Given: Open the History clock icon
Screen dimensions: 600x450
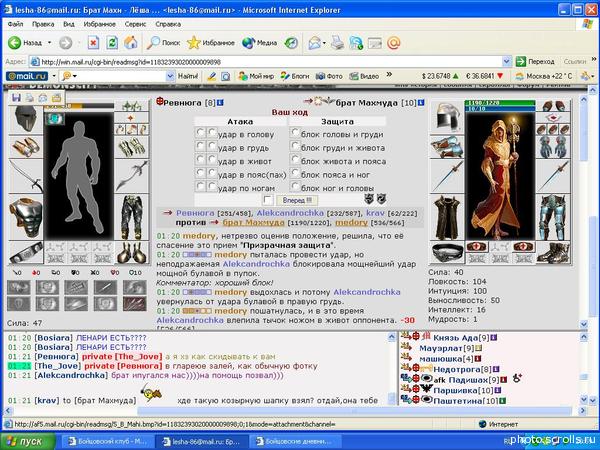Looking at the screenshot, I should (291, 42).
